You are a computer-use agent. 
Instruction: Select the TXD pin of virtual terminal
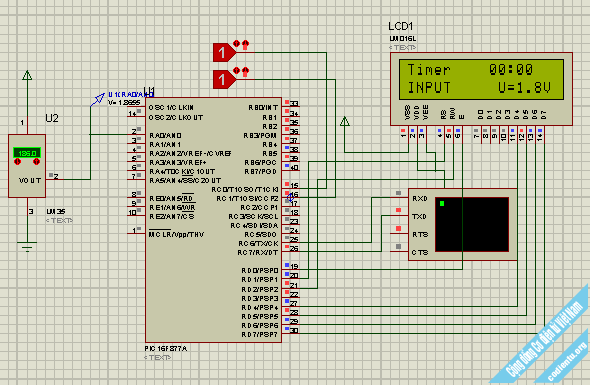click(x=419, y=216)
